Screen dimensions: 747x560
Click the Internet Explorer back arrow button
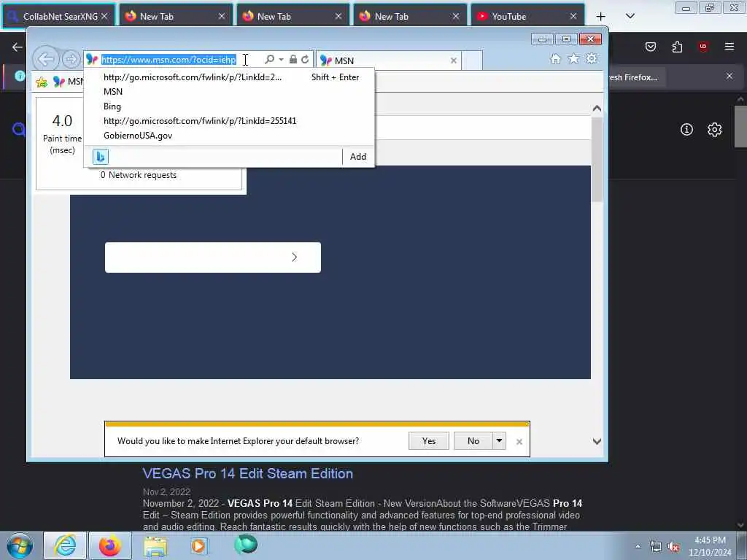(46, 60)
